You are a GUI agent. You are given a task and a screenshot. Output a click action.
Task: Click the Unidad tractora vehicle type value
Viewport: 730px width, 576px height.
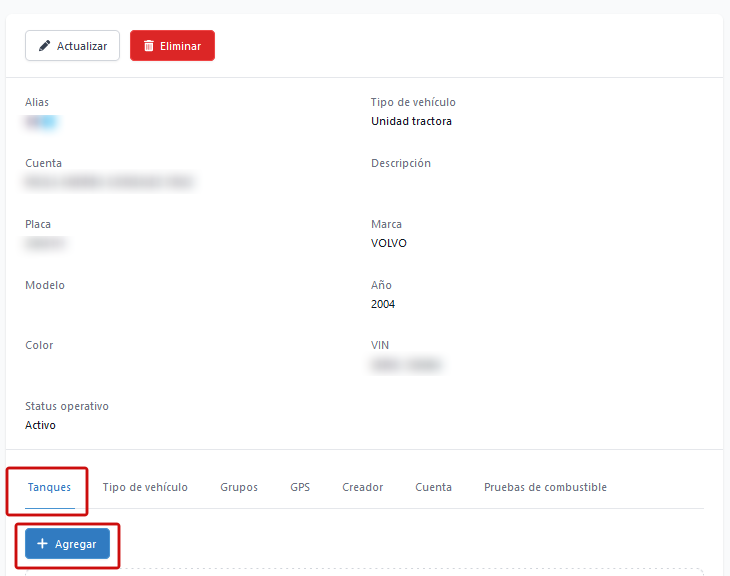411,122
